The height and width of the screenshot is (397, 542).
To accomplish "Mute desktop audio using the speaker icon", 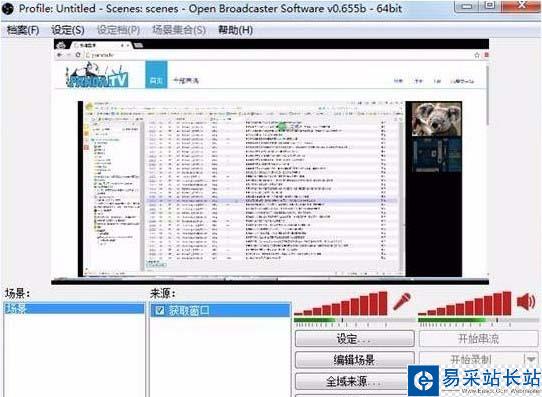I will click(x=526, y=301).
